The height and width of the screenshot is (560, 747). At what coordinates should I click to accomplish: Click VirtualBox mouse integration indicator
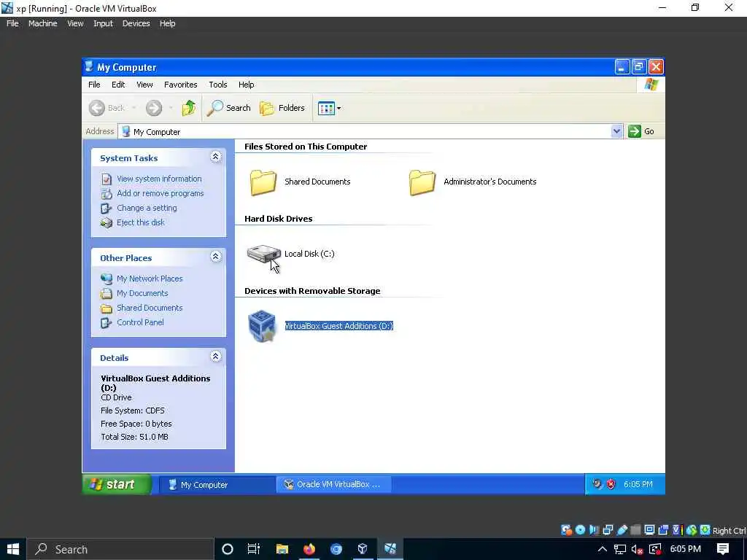tap(692, 530)
